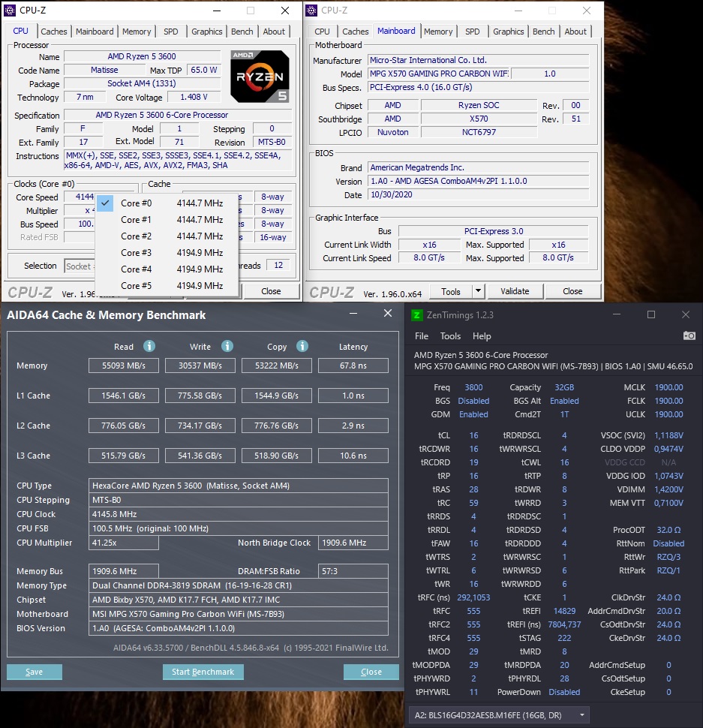
Task: Minimize the ZenTimings window
Action: coord(617,314)
